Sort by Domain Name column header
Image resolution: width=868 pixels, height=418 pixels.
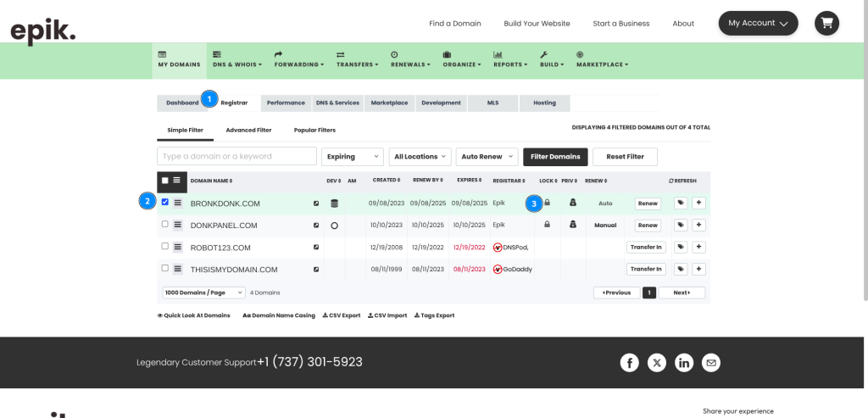point(211,181)
